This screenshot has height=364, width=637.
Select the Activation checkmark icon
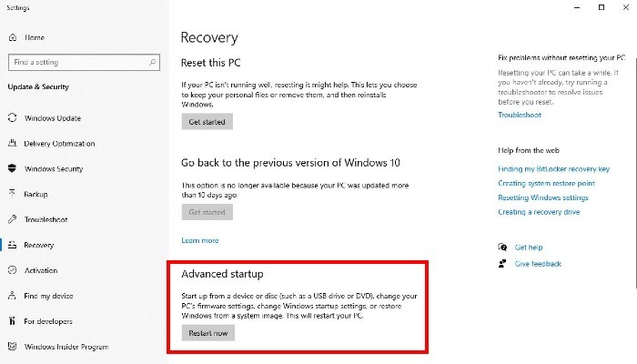pyautogui.click(x=13, y=270)
